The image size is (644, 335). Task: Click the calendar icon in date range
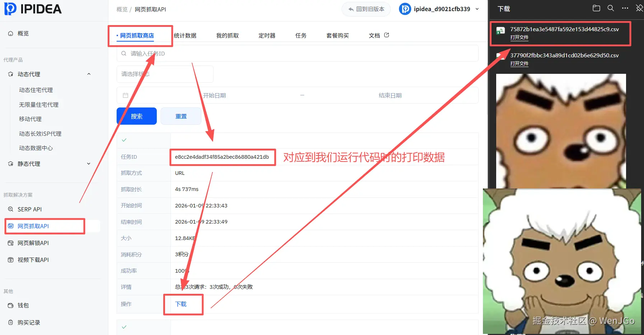pos(126,95)
